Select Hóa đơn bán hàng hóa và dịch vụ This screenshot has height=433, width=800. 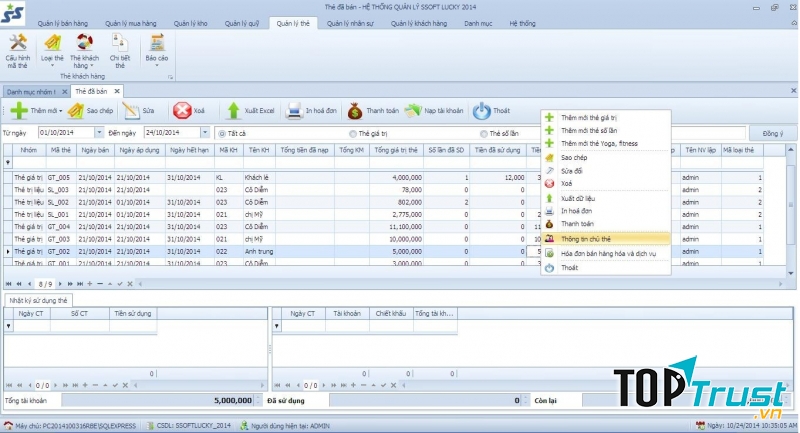pyautogui.click(x=606, y=253)
